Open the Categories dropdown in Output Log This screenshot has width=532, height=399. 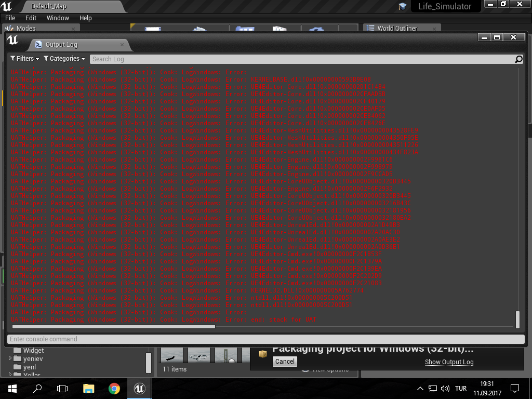coord(64,59)
